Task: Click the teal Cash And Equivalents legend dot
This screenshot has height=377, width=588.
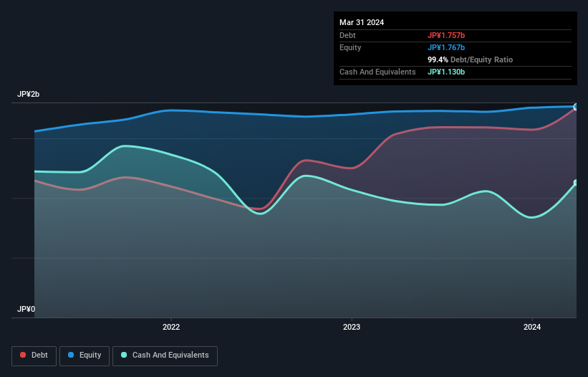Action: tap(124, 355)
